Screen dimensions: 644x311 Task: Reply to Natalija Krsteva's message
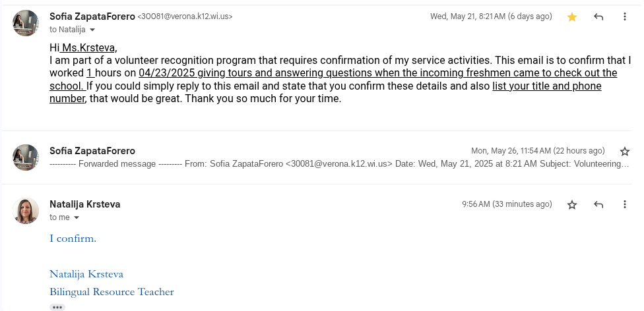[598, 205]
